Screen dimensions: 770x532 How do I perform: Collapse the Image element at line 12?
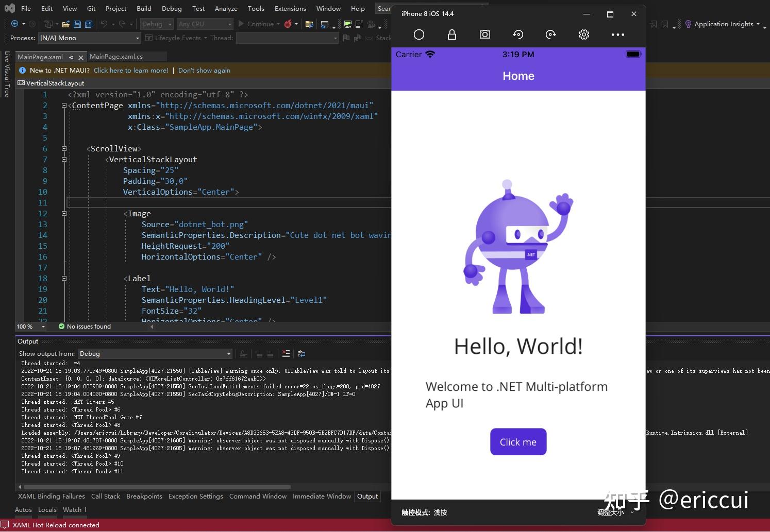64,213
